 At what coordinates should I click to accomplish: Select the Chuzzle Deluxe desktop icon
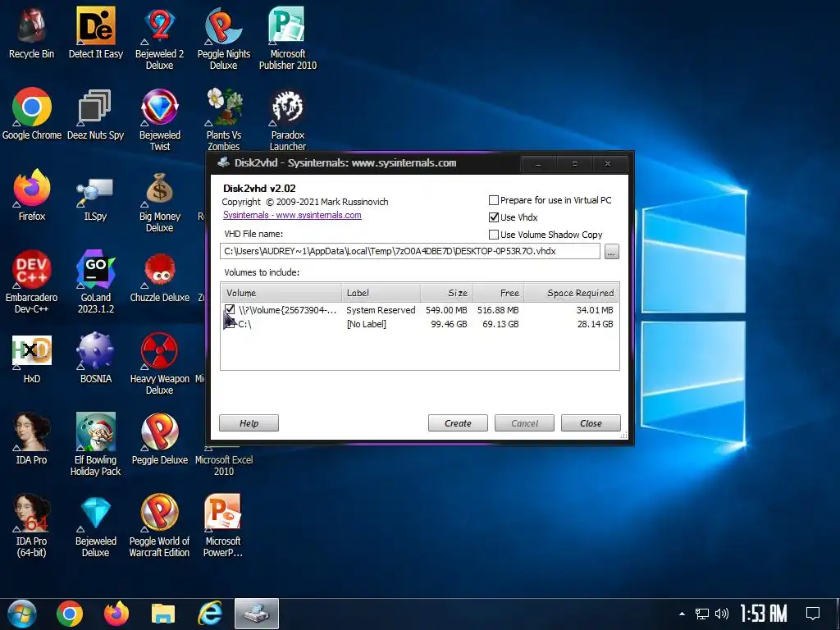coord(160,277)
